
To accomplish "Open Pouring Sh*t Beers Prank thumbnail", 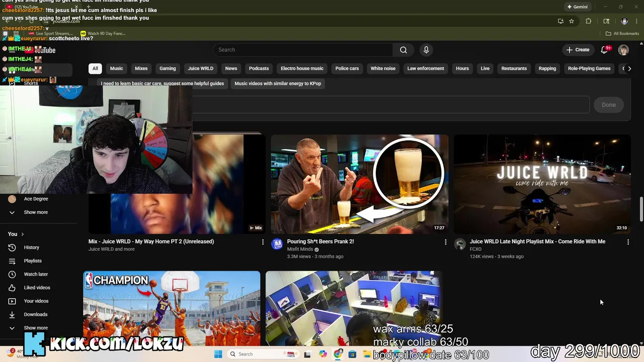I will (x=360, y=184).
